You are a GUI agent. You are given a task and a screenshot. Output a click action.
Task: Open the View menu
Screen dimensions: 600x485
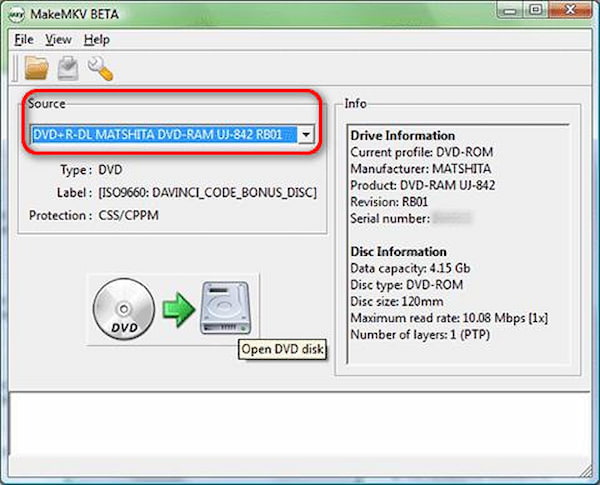[58, 39]
